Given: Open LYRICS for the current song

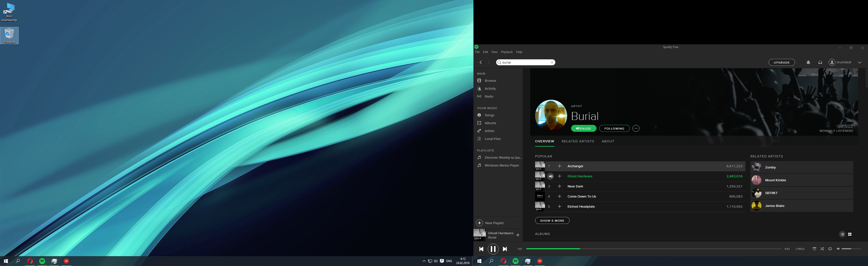Looking at the screenshot, I should click(800, 249).
